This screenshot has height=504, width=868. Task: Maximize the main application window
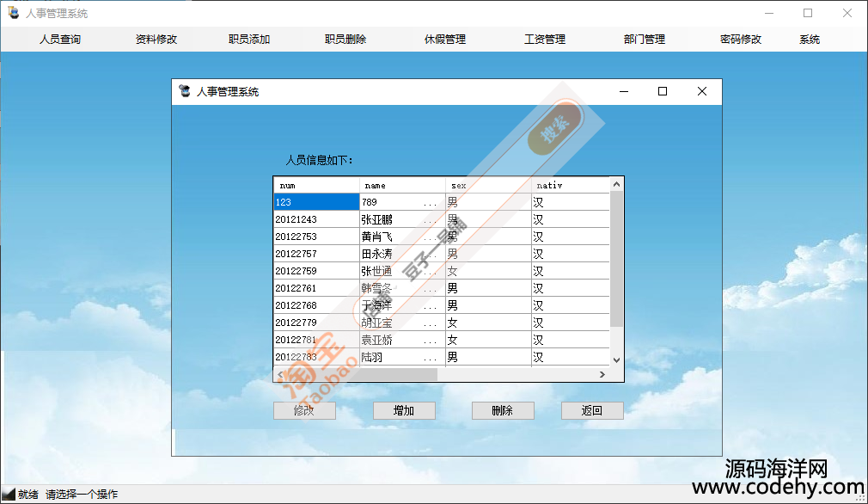click(808, 13)
